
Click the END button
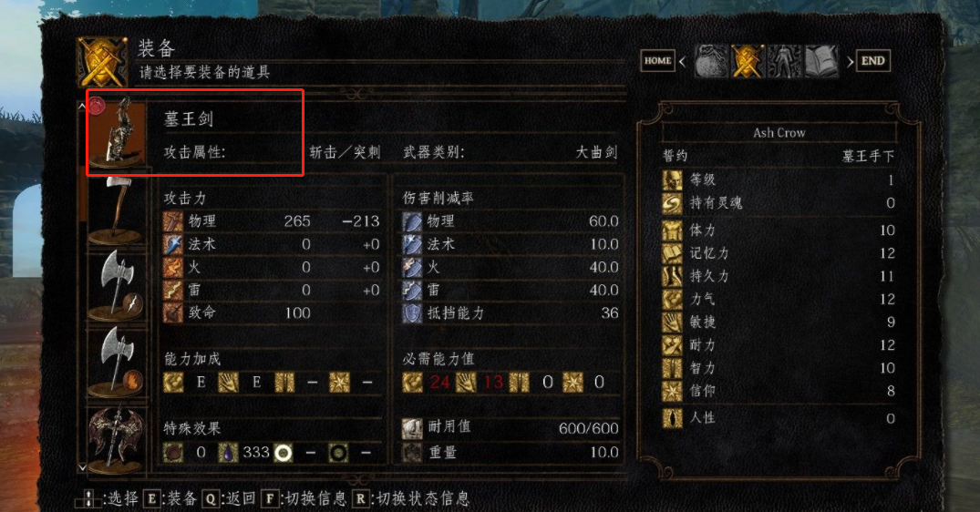[x=872, y=60]
